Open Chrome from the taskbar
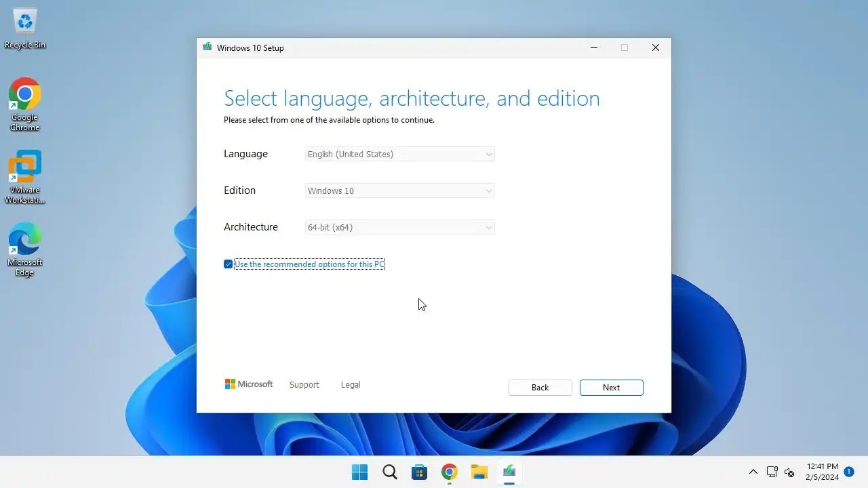Viewport: 868px width, 488px height. pos(450,472)
